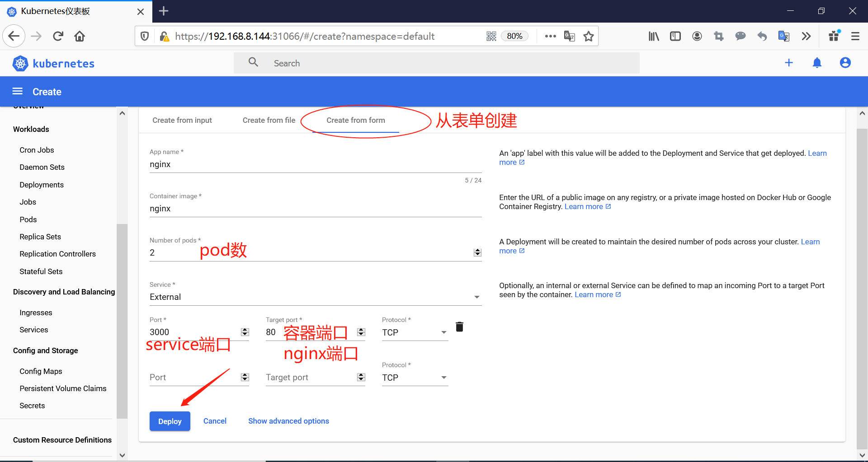Switch to Create from file tab
Screen dimensions: 868x462
coord(269,120)
